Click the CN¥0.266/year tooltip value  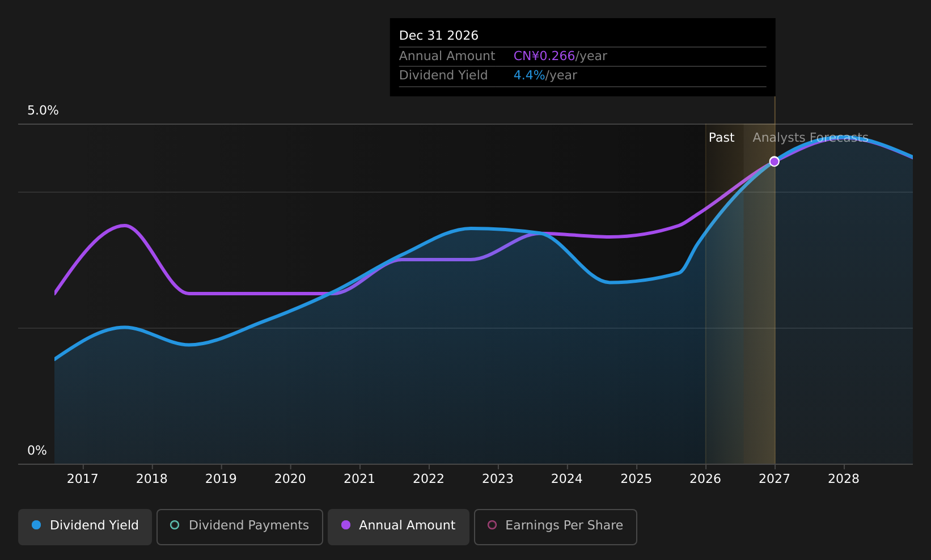[x=560, y=56]
